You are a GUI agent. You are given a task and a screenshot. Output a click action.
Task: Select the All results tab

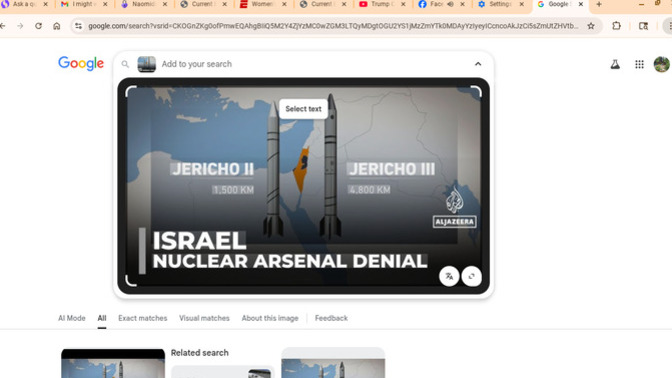click(102, 318)
